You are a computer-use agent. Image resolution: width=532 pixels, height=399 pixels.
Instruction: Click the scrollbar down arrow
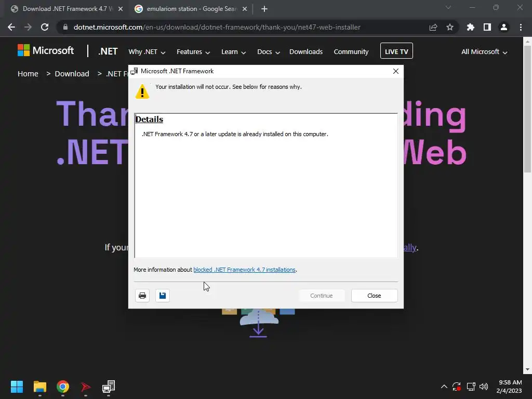pyautogui.click(x=527, y=369)
